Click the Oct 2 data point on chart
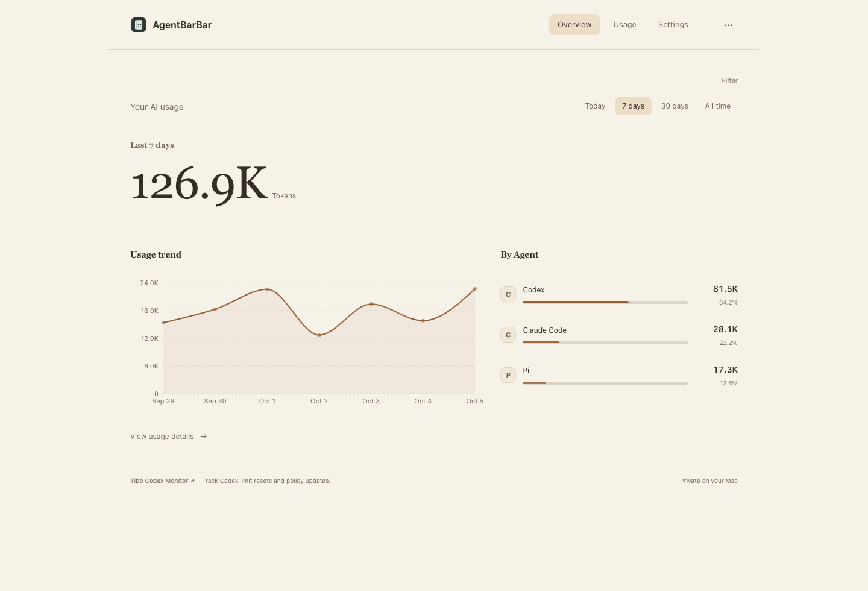This screenshot has width=868, height=591. pos(319,335)
